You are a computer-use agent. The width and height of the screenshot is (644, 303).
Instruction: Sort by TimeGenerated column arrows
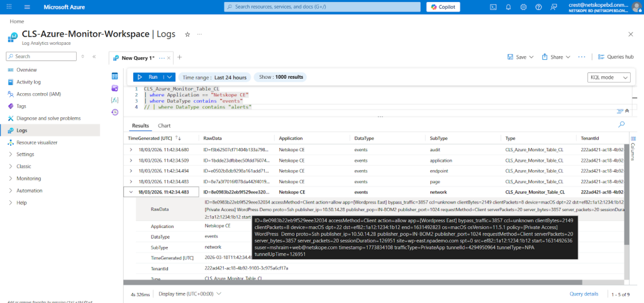[x=178, y=138]
